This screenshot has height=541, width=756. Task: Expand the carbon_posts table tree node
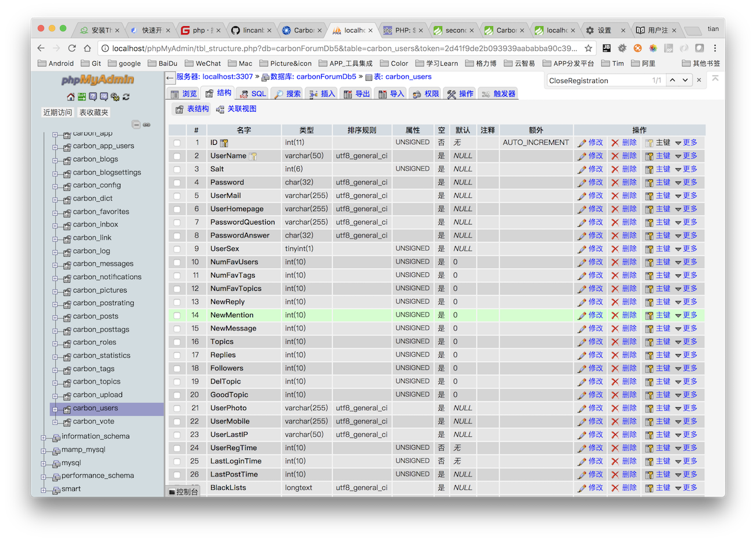click(55, 317)
